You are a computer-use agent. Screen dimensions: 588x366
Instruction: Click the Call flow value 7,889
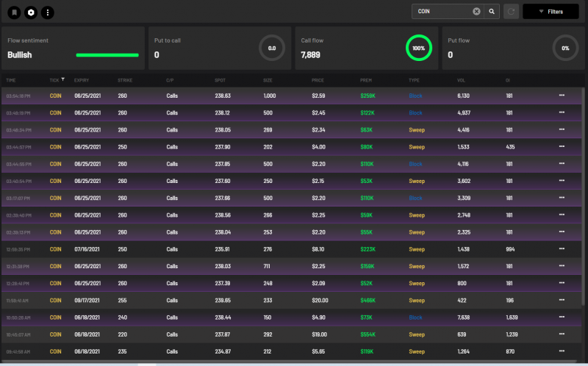coord(310,54)
